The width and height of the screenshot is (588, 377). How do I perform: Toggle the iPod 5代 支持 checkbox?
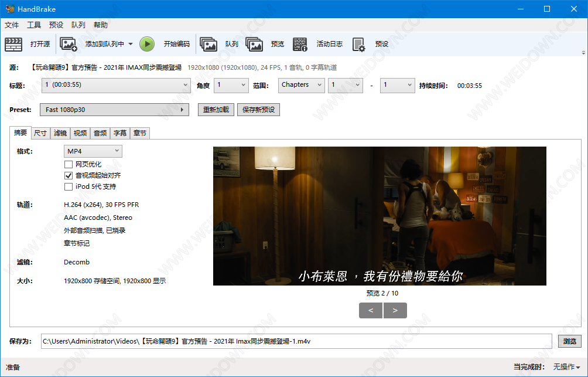[x=69, y=186]
